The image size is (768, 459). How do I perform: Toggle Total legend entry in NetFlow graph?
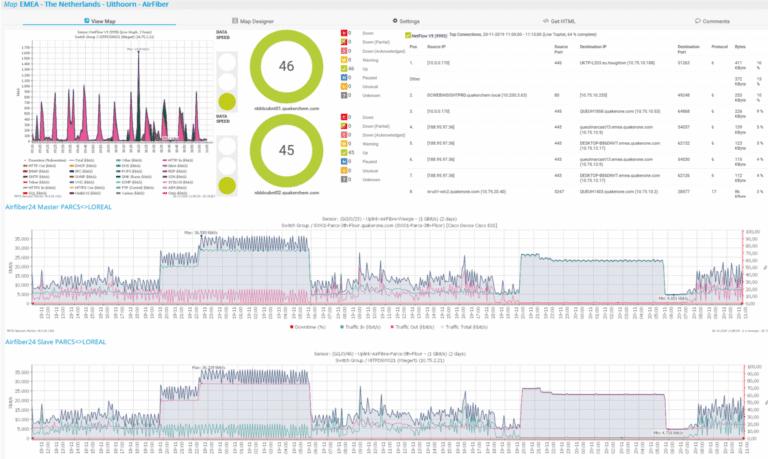tap(82, 160)
